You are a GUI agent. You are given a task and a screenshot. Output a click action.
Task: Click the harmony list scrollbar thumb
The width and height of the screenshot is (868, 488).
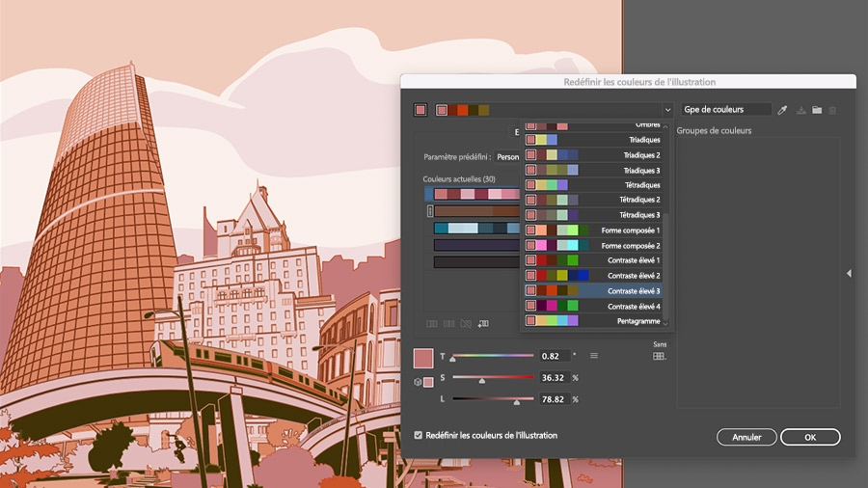(x=665, y=265)
